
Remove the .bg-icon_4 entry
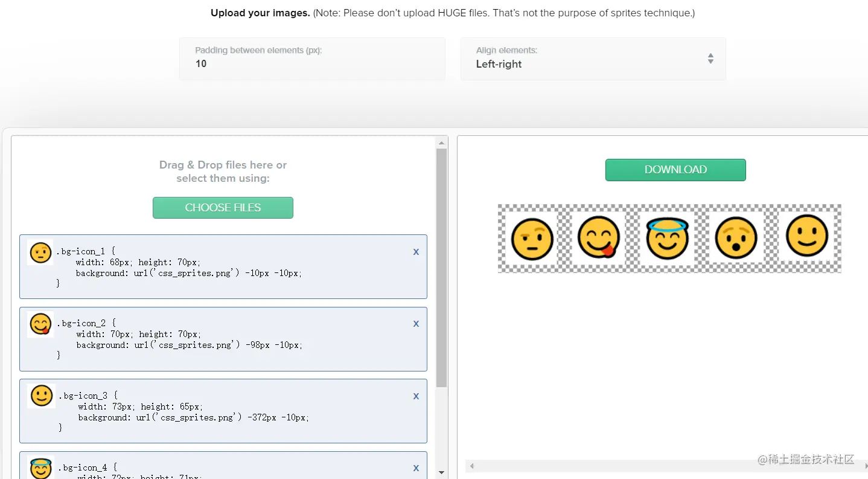pos(416,468)
